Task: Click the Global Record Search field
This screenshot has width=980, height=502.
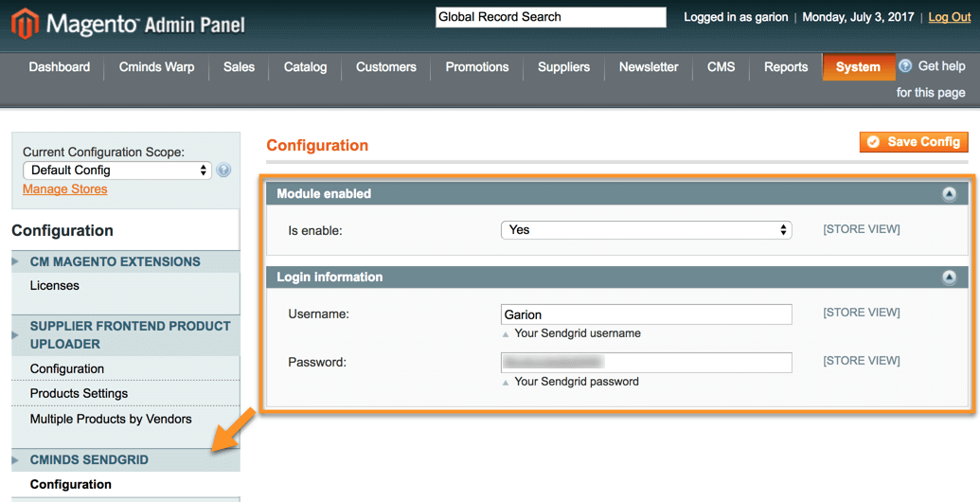Action: click(x=550, y=17)
